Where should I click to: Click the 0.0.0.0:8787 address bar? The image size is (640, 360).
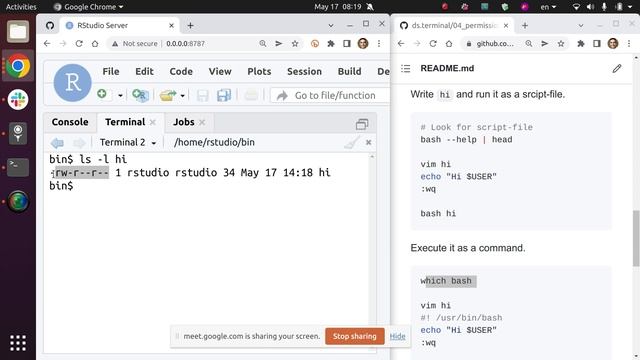coord(185,44)
